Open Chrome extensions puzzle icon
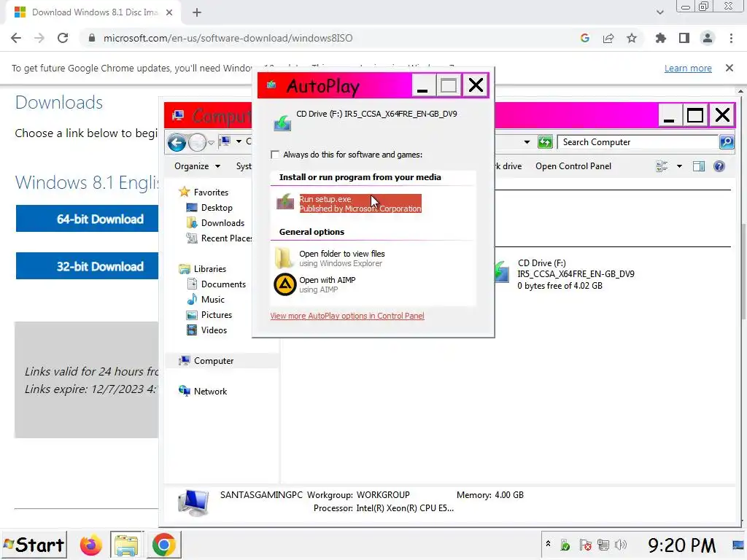 [661, 38]
